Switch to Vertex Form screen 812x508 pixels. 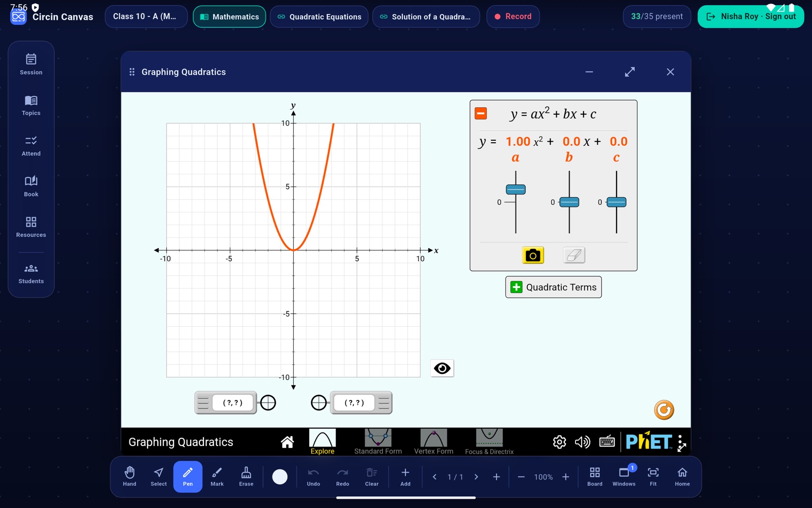[x=434, y=441]
